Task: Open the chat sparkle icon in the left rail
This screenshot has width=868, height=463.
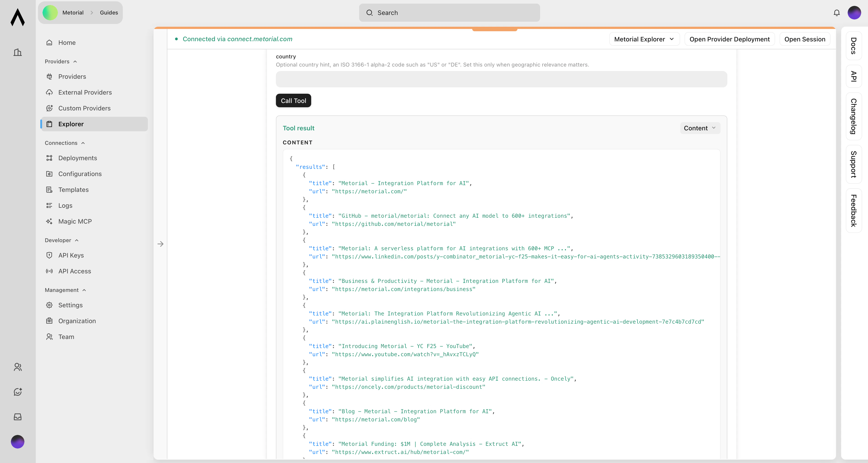Action: click(x=17, y=392)
